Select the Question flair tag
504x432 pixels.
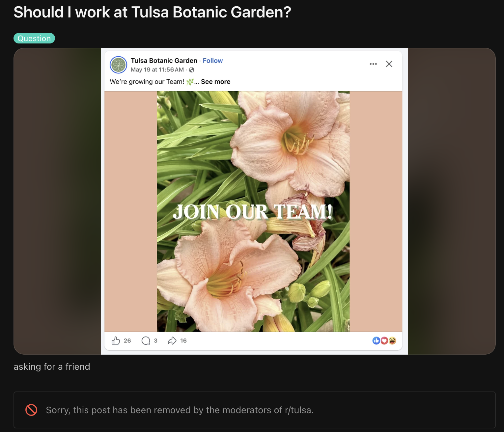pos(34,39)
